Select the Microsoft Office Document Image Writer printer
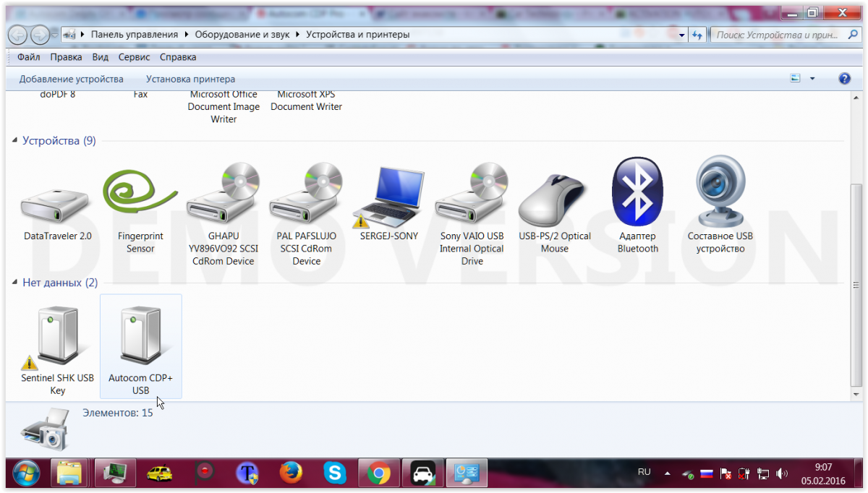The width and height of the screenshot is (868, 493). point(224,107)
